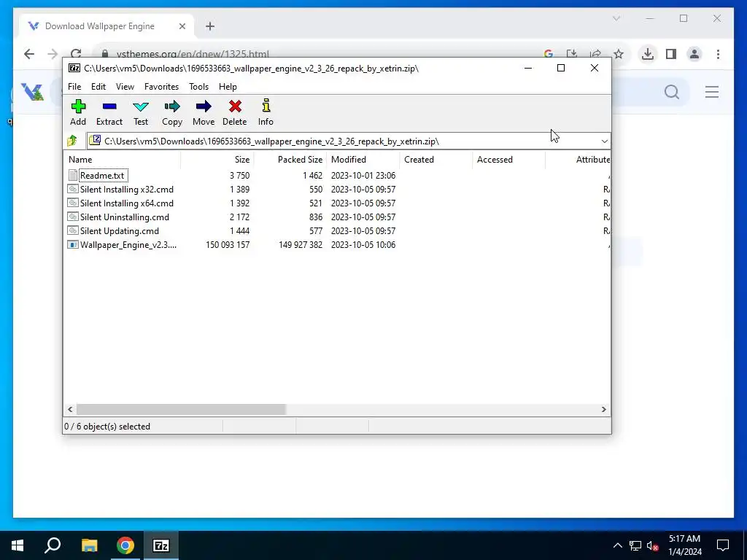Open taskbar search magnifier
Screen dimensions: 747x560
(x=53, y=545)
